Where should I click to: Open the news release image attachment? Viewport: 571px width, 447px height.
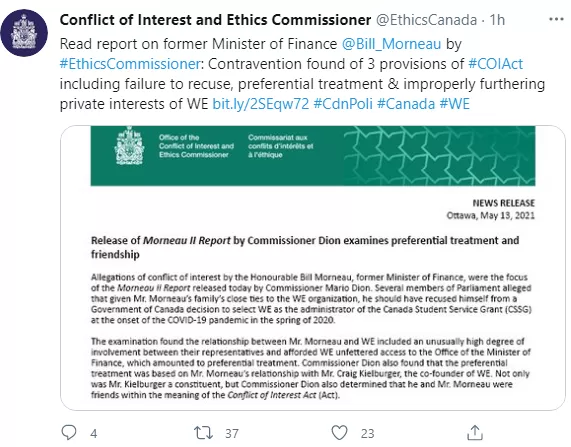[x=313, y=268]
